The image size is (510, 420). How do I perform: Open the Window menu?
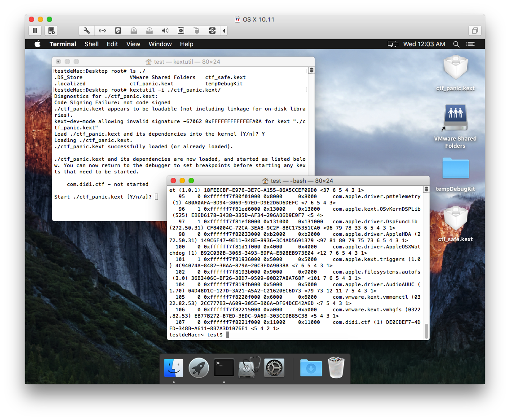160,44
